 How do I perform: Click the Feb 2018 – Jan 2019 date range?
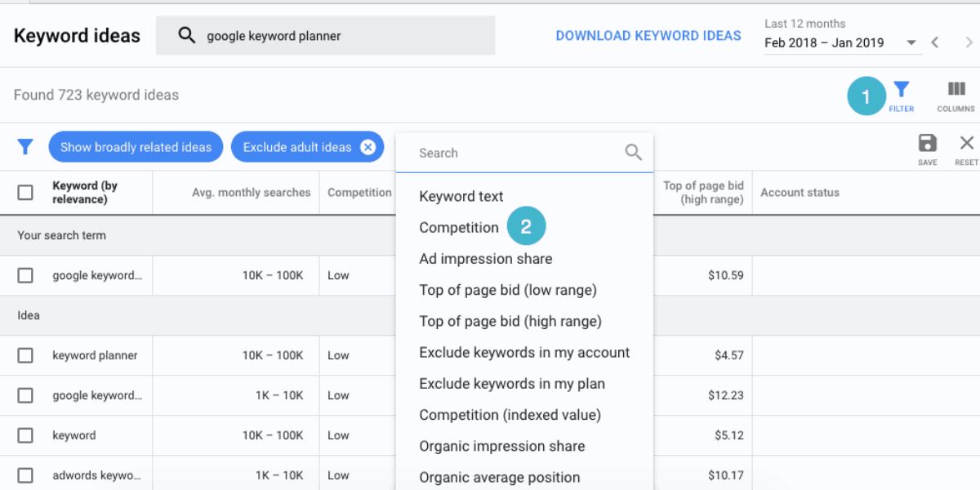point(824,42)
